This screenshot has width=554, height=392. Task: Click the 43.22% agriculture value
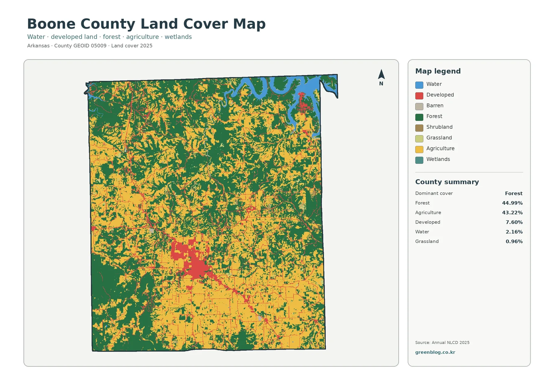point(512,212)
